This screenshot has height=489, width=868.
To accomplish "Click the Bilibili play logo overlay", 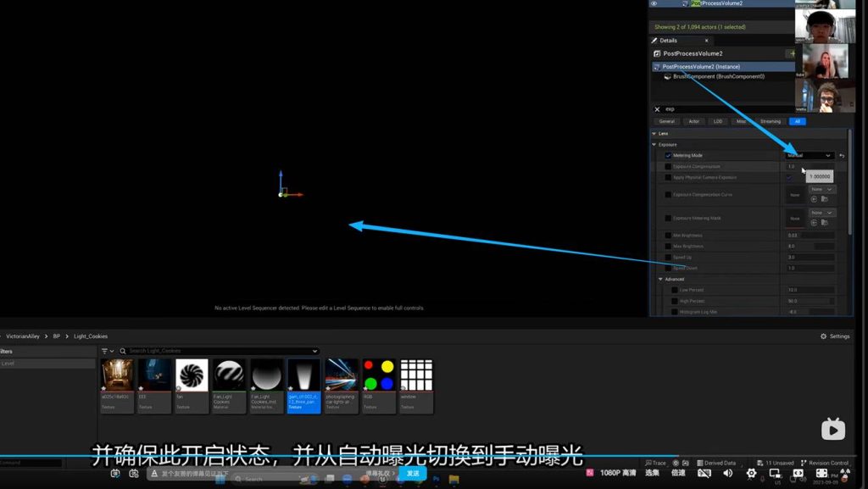I will [x=833, y=430].
